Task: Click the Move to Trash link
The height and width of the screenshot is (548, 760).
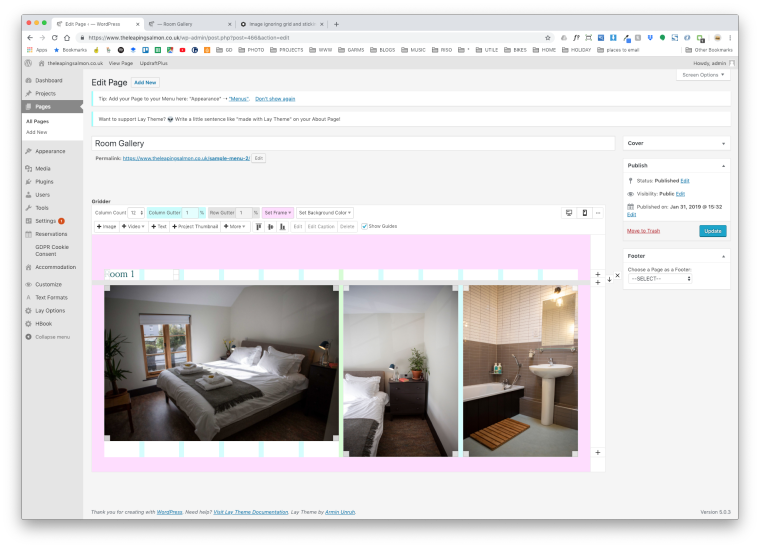Action: pyautogui.click(x=643, y=231)
